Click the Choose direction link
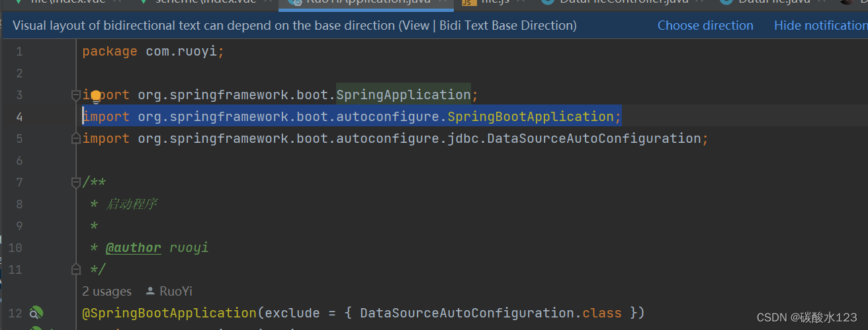868x330 pixels. click(x=705, y=26)
